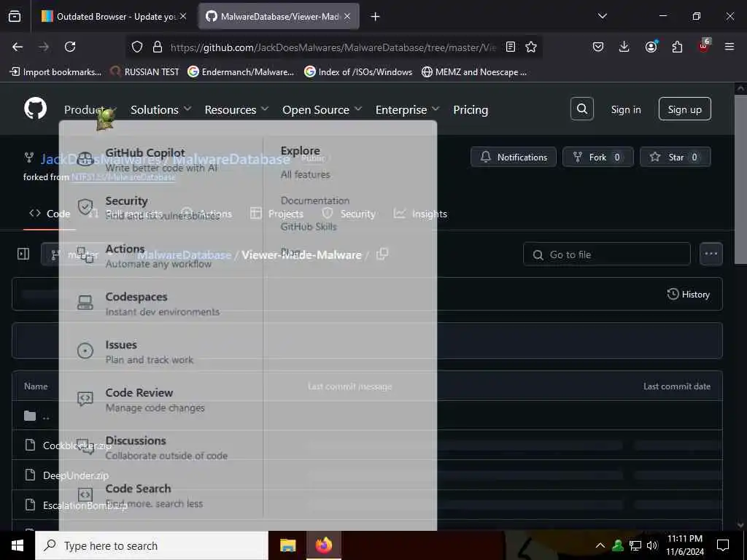Toggle reader view in address bar
This screenshot has height=560, width=747.
[510, 47]
